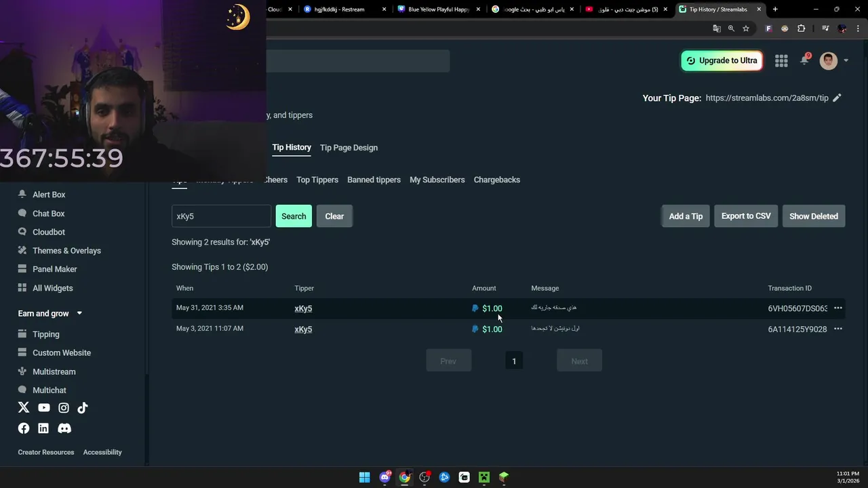This screenshot has height=488, width=868.
Task: Open the Streamlabs apps grid icon
Action: (781, 61)
